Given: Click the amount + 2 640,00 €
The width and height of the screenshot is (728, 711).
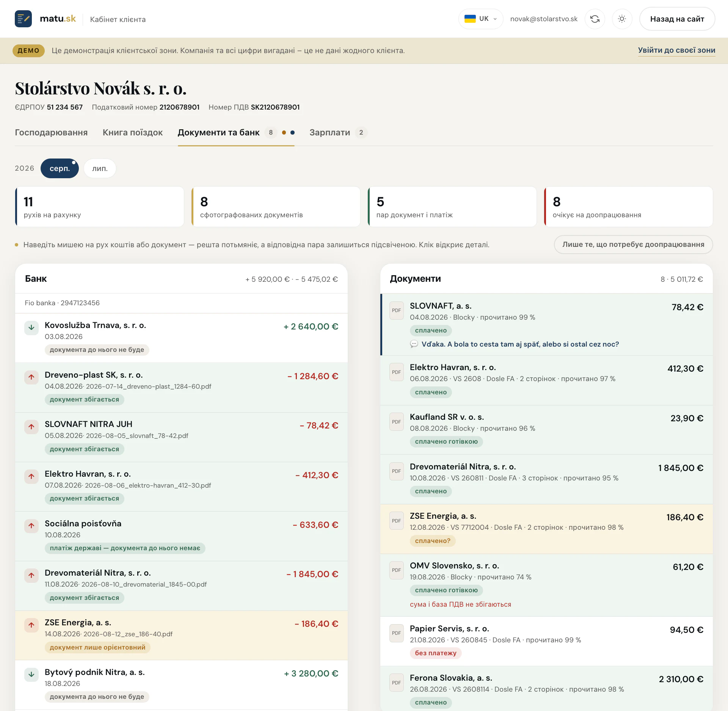Looking at the screenshot, I should (x=311, y=326).
